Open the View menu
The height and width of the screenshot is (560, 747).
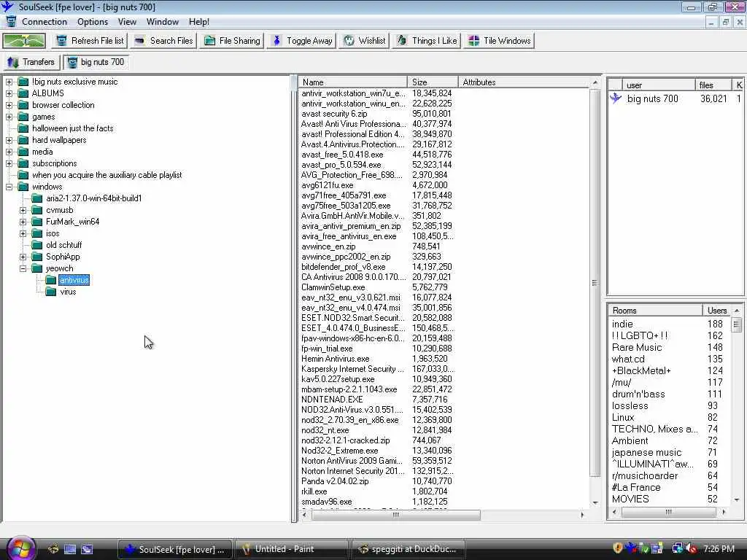127,22
